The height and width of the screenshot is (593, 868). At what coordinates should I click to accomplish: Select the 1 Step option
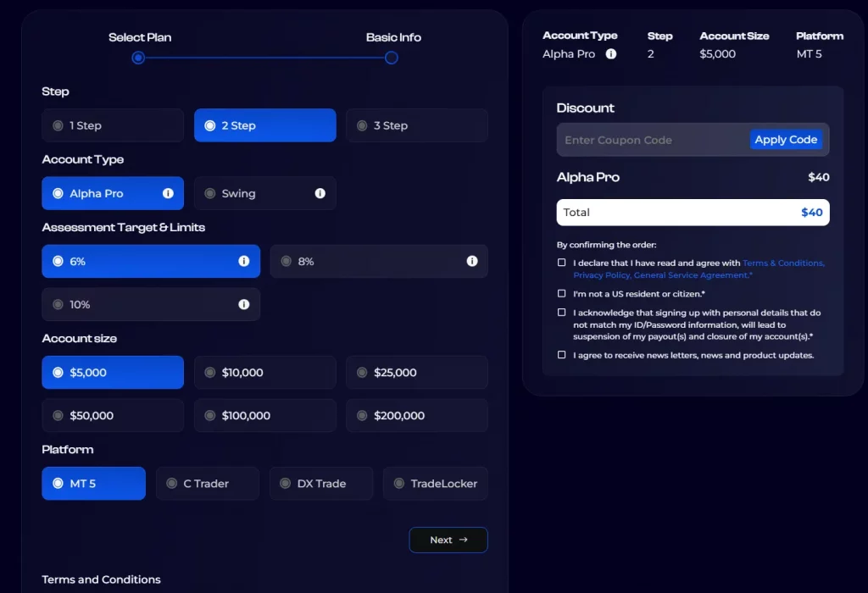(x=113, y=125)
